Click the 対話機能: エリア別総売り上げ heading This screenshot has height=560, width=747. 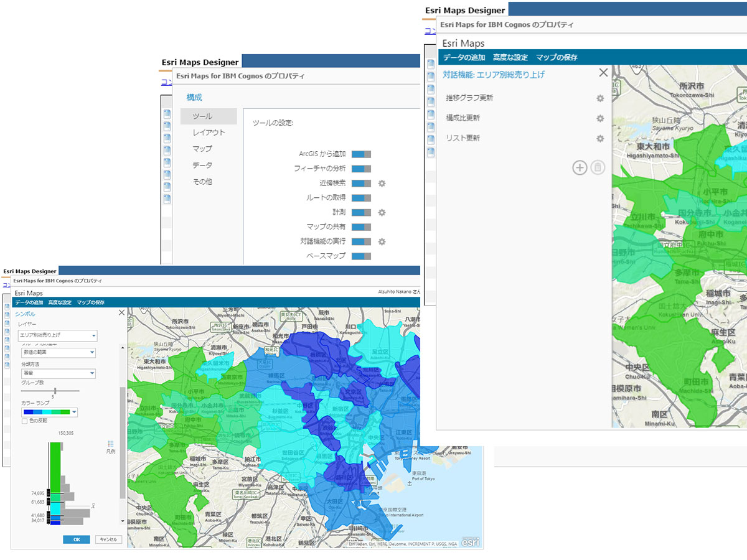click(x=494, y=74)
